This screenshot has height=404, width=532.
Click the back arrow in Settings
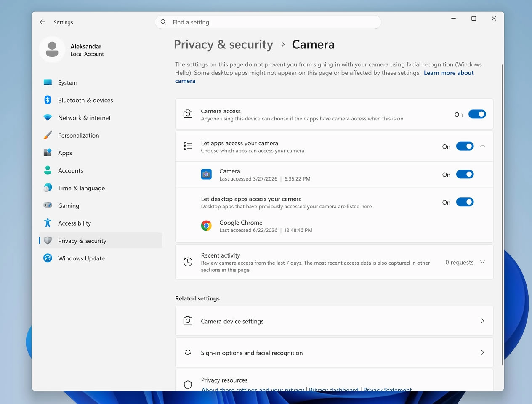[42, 22]
